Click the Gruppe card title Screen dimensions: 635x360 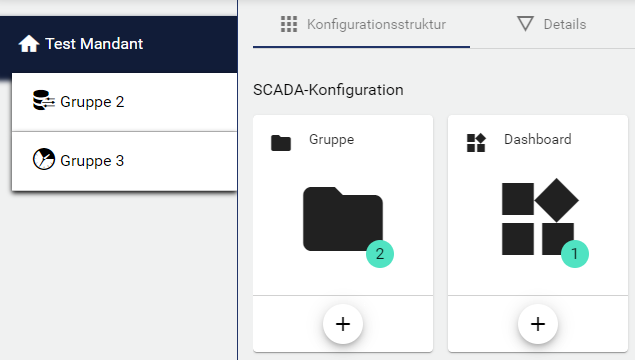pyautogui.click(x=331, y=140)
